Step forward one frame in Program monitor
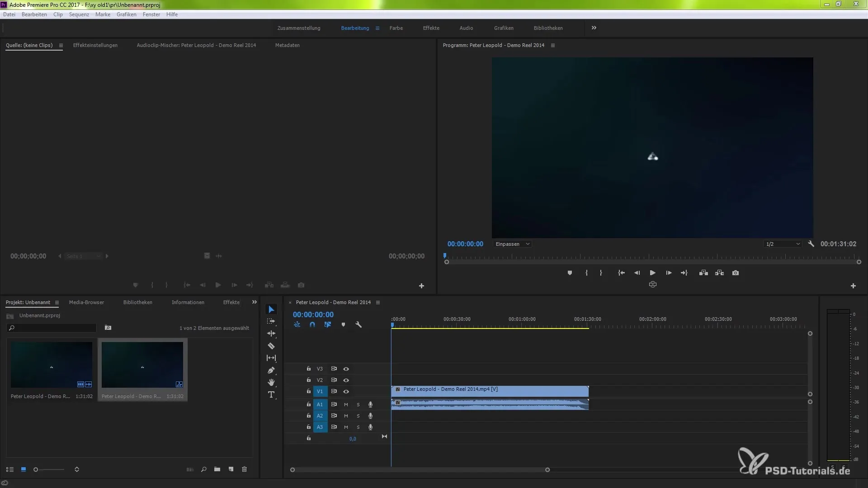The width and height of the screenshot is (868, 488). (x=669, y=273)
